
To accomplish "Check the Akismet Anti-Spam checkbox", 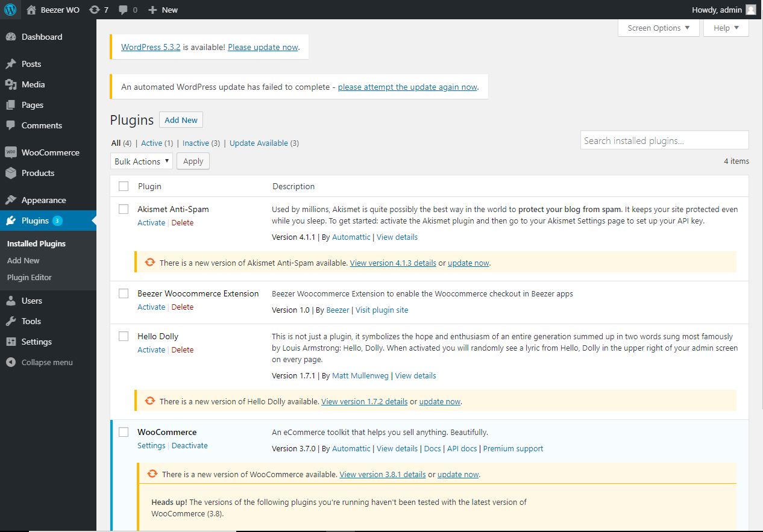I will pyautogui.click(x=124, y=209).
